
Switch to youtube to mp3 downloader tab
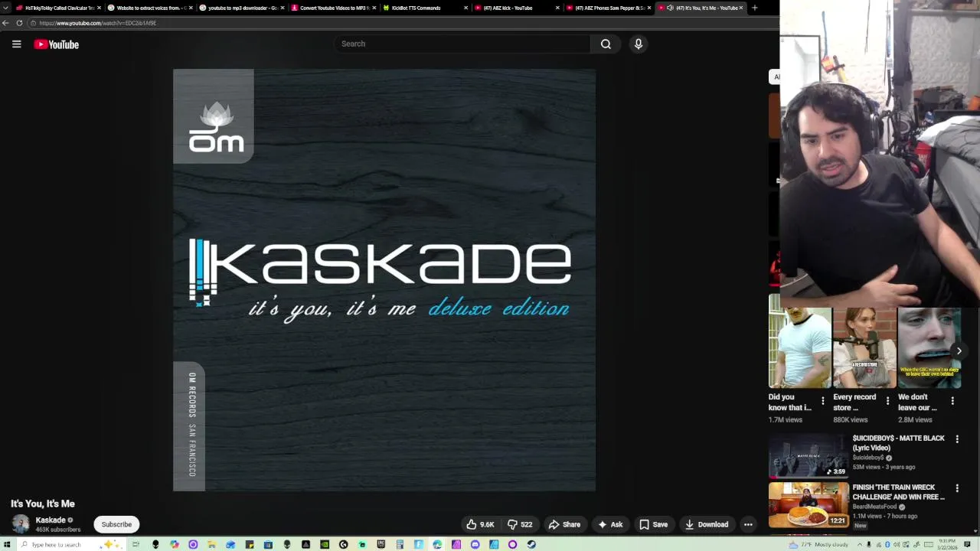[x=241, y=8]
